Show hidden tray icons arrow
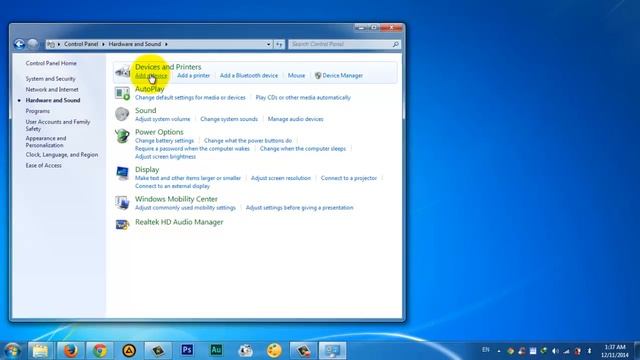 coord(499,351)
